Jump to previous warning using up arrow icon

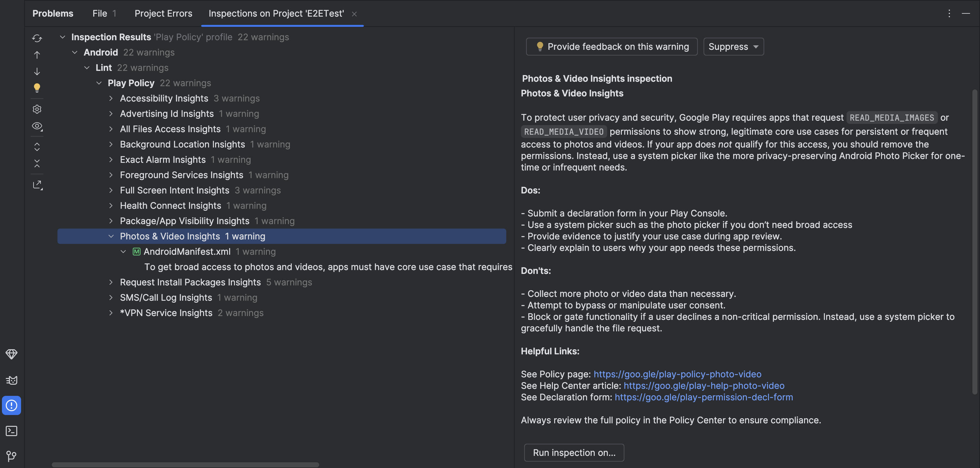[x=37, y=54]
